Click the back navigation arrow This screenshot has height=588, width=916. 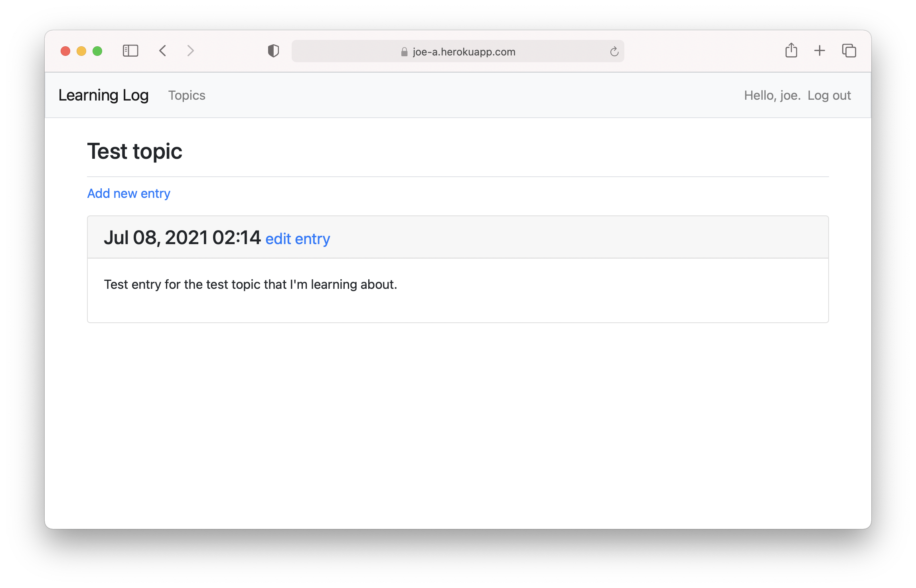[162, 51]
